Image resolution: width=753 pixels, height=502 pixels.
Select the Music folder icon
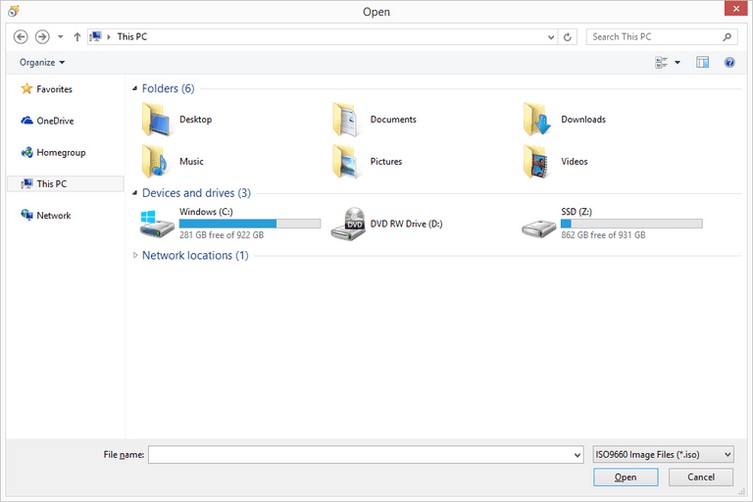click(155, 161)
